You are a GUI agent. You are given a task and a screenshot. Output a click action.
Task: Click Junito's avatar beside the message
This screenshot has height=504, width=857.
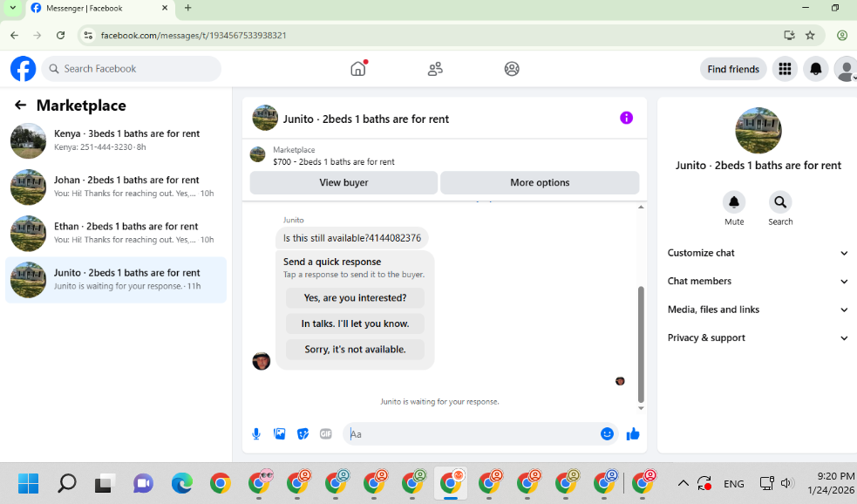coord(262,361)
